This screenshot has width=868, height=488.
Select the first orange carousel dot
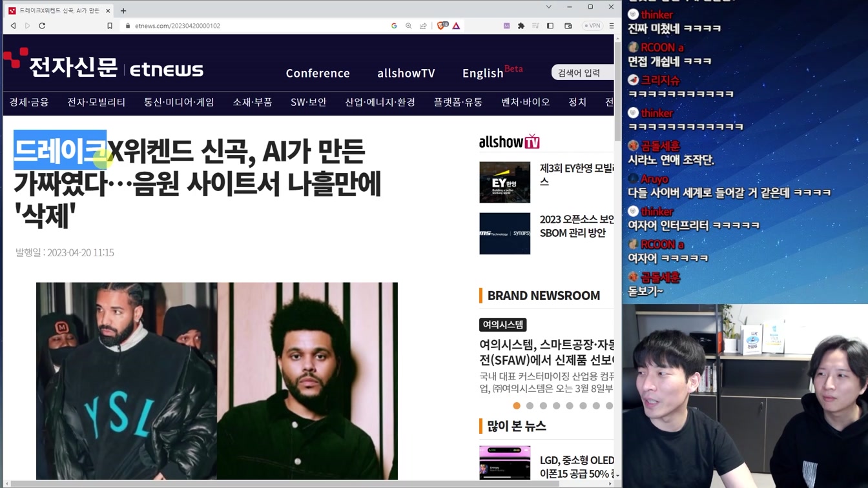(517, 406)
